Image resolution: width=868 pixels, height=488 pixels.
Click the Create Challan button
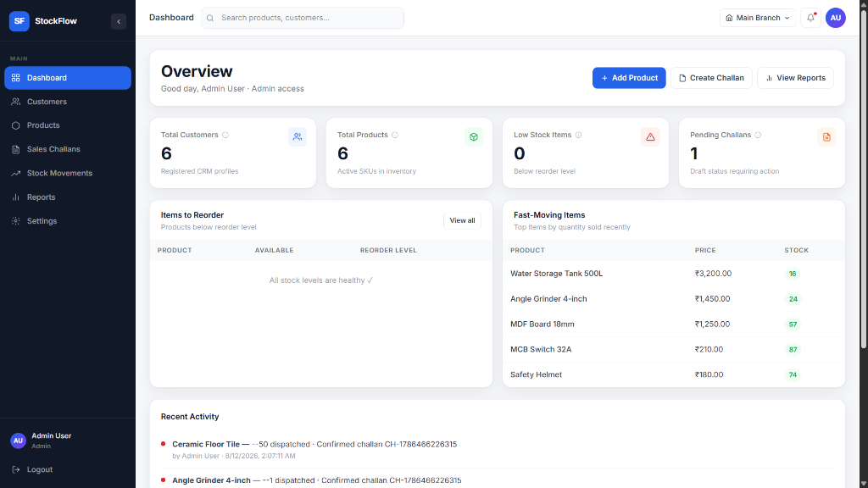tap(711, 78)
